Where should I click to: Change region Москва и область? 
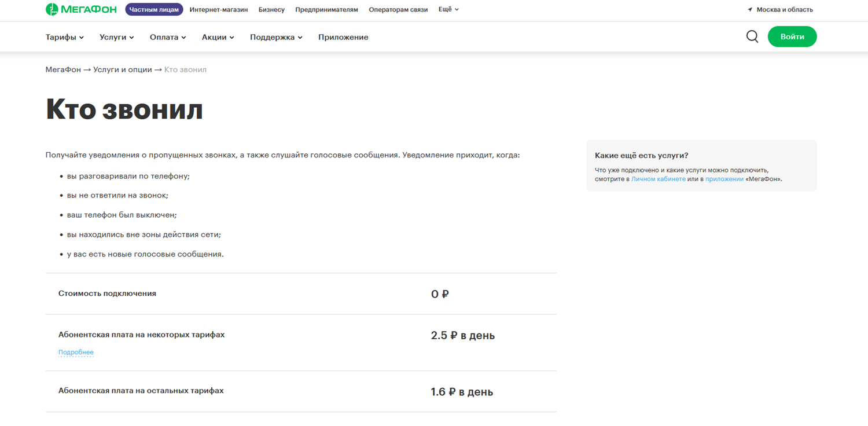pyautogui.click(x=785, y=10)
